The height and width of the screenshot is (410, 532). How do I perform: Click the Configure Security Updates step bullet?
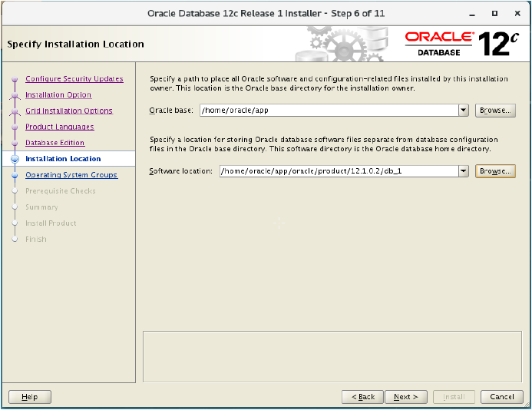tap(15, 79)
